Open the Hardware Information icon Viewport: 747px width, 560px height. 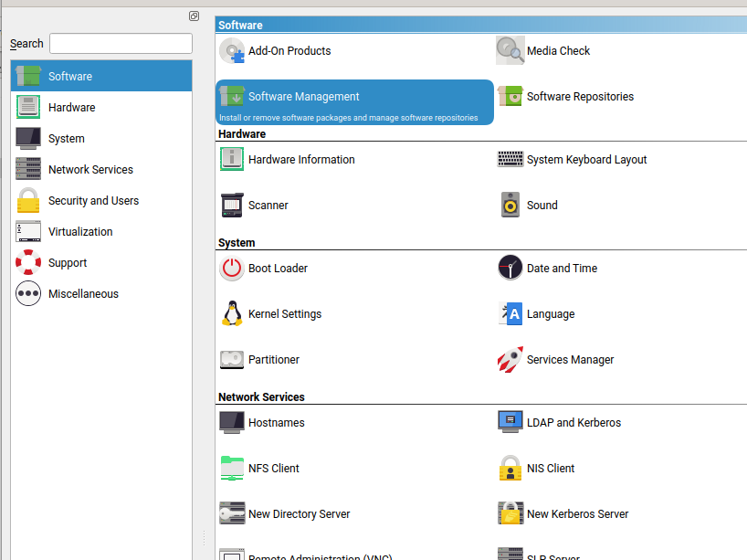(232, 159)
